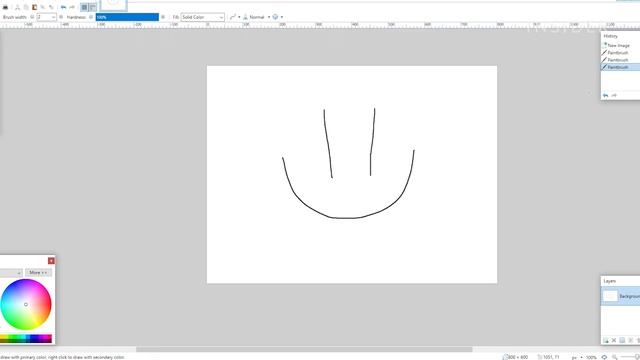Open the Fill Solid Color dropdown
Viewport: 640px width, 360px height.
click(x=202, y=17)
